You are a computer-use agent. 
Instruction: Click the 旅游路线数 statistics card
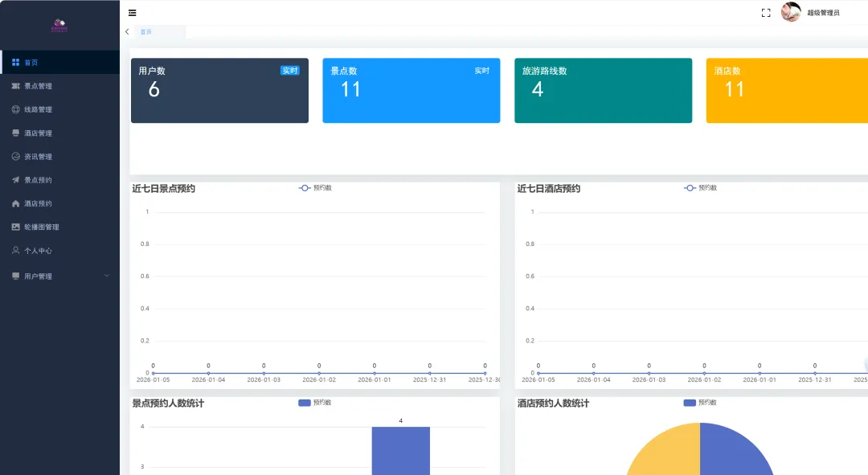click(x=604, y=90)
